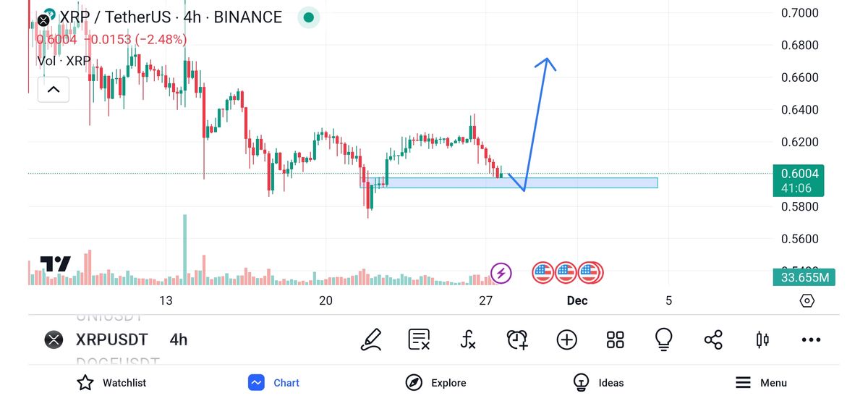The width and height of the screenshot is (868, 401).
Task: Open the Ideas tab
Action: [x=598, y=383]
